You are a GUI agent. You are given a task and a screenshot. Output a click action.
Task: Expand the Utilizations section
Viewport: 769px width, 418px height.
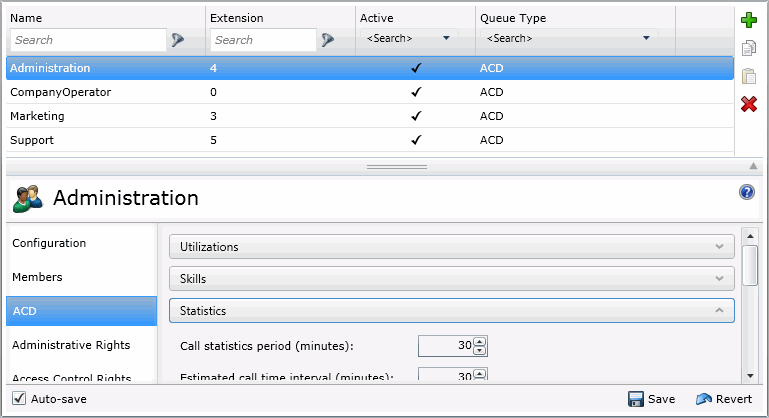point(452,246)
